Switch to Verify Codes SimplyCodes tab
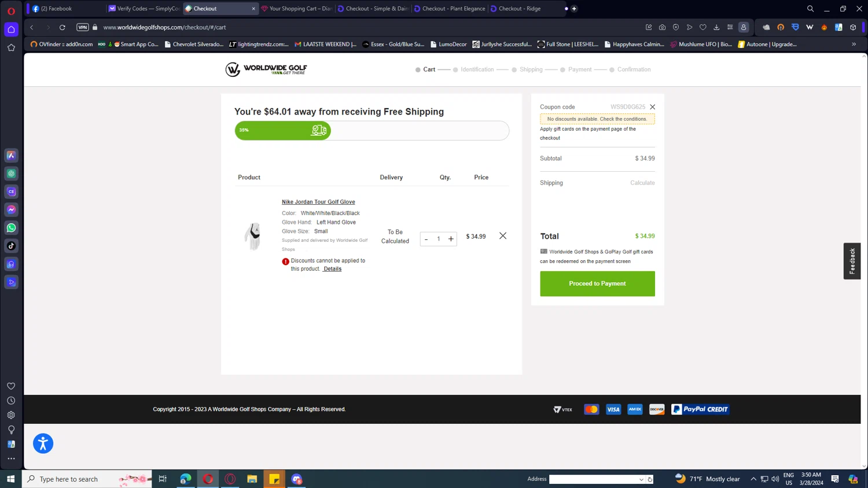Screen dimensions: 868x488 [x=145, y=9]
